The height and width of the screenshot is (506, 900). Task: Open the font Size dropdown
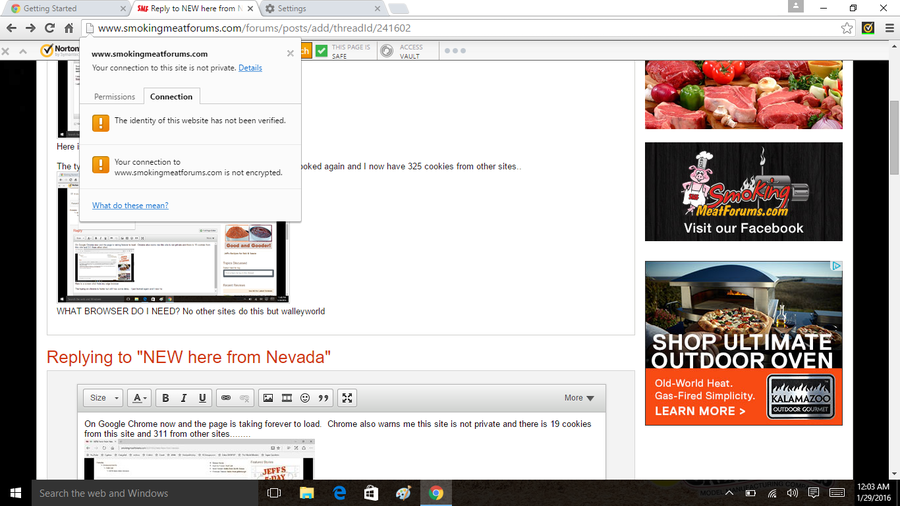click(x=103, y=398)
